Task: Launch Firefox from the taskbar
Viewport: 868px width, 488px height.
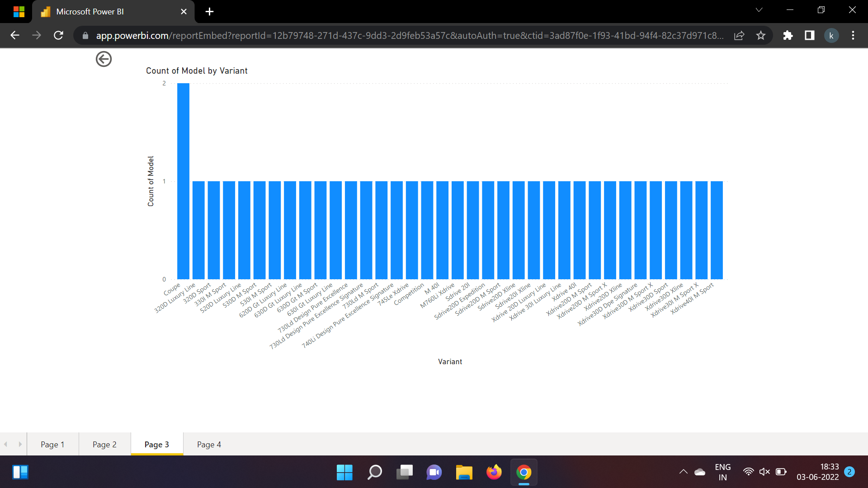Action: coord(494,472)
